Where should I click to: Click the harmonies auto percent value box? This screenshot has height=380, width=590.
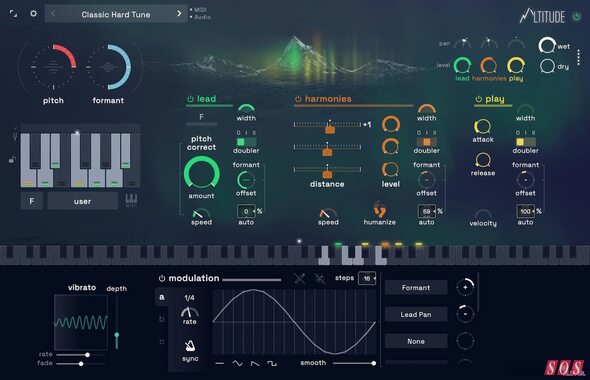point(427,211)
